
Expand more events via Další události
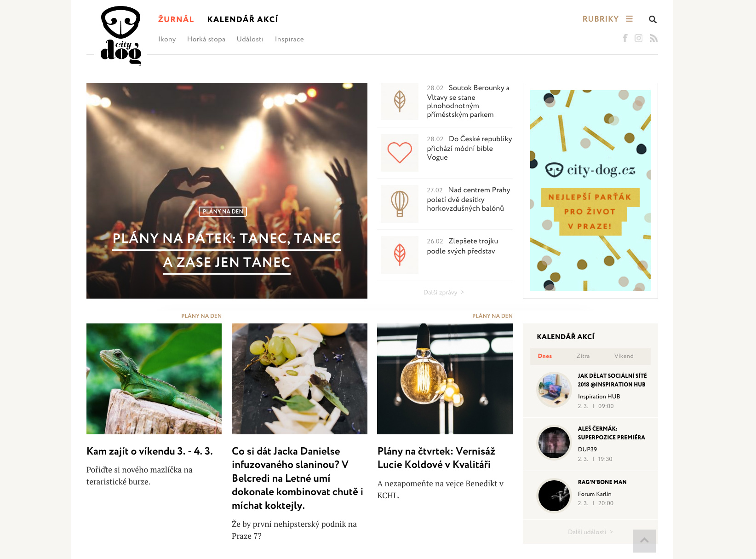pos(590,532)
